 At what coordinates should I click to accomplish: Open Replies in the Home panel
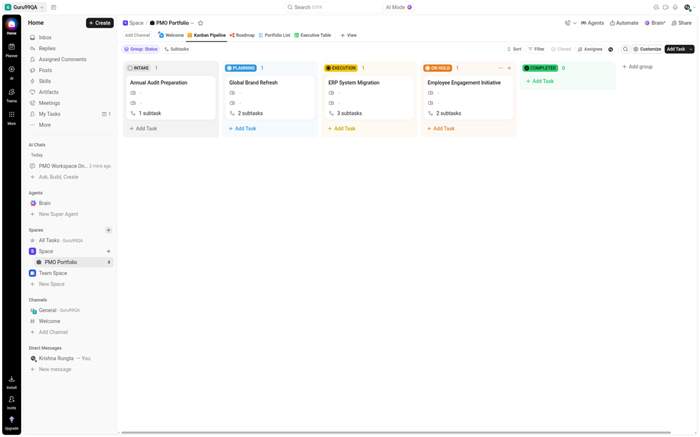tap(71, 48)
